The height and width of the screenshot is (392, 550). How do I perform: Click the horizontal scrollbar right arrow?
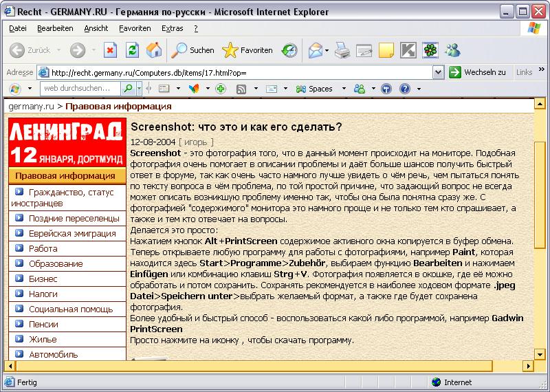pyautogui.click(x=528, y=366)
